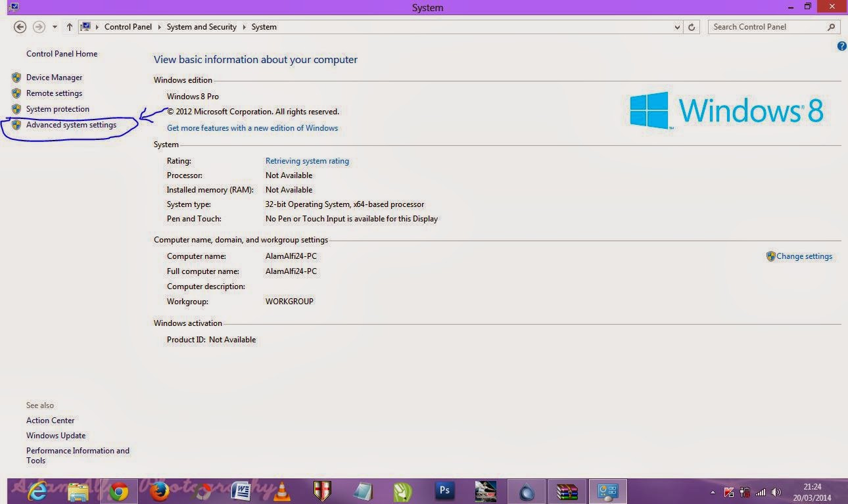Screen dimensions: 848x504
Task: Open the recent locations dropdown arrow
Action: 55,27
